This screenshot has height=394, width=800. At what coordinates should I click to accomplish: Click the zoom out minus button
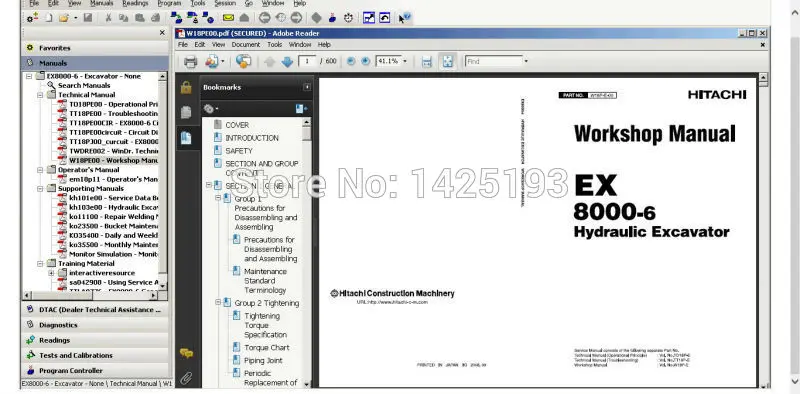[351, 61]
